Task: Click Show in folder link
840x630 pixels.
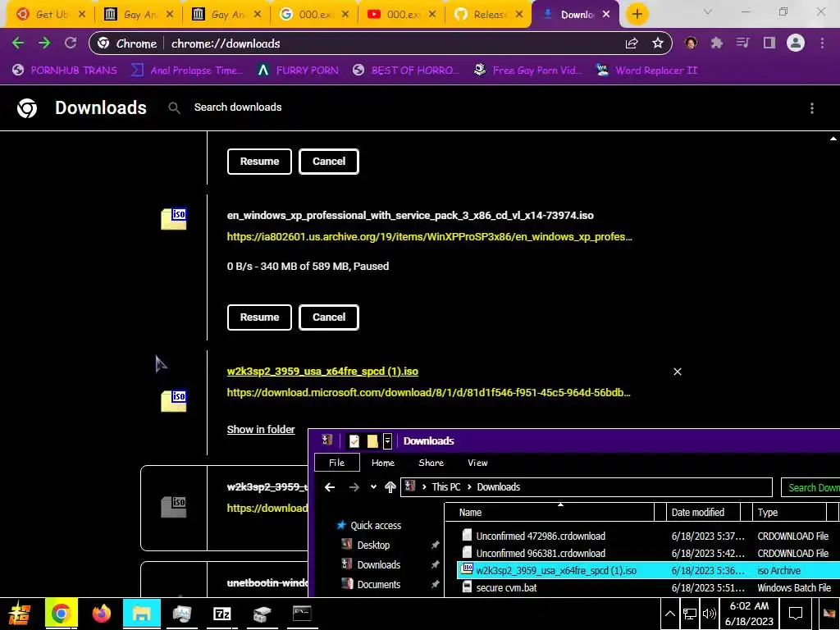Action: [x=261, y=430]
